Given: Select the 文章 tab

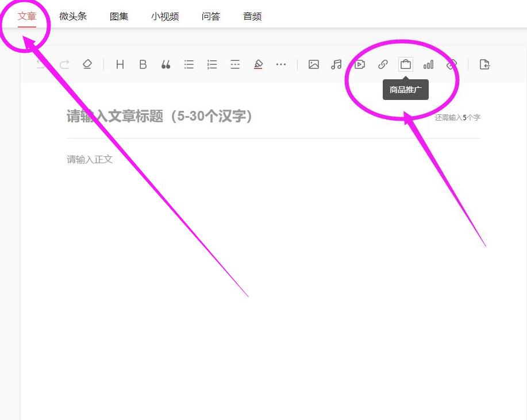Looking at the screenshot, I should click(x=27, y=16).
